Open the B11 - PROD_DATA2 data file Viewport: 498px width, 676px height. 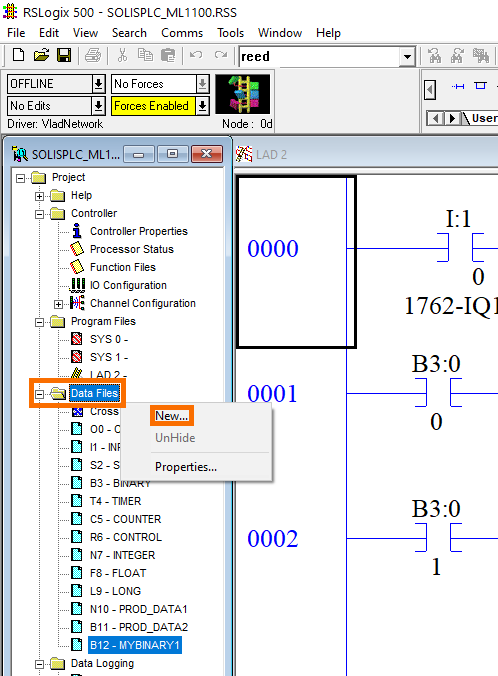click(x=139, y=627)
